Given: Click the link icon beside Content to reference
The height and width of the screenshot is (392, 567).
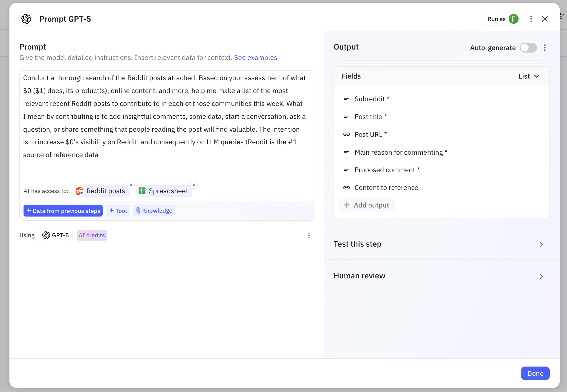Looking at the screenshot, I should coord(346,188).
